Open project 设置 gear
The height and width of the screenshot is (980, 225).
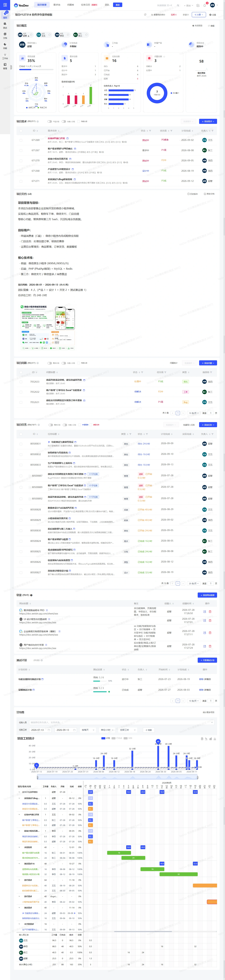click(x=212, y=15)
